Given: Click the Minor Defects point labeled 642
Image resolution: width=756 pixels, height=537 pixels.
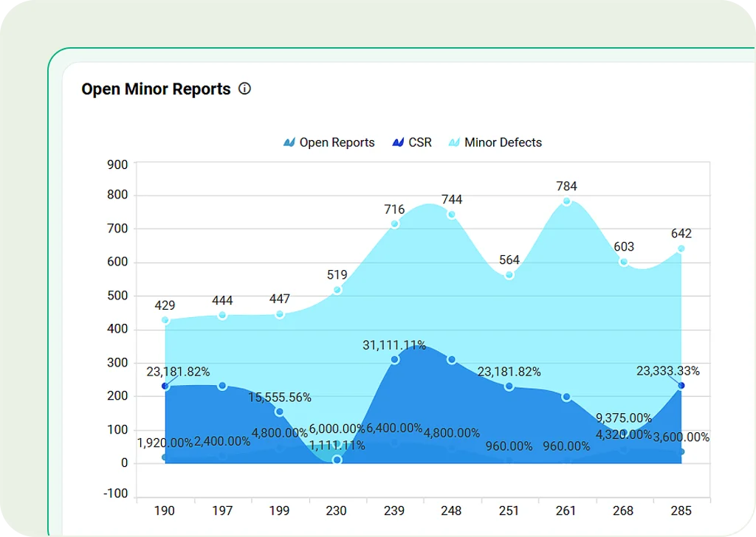Looking at the screenshot, I should [x=681, y=249].
